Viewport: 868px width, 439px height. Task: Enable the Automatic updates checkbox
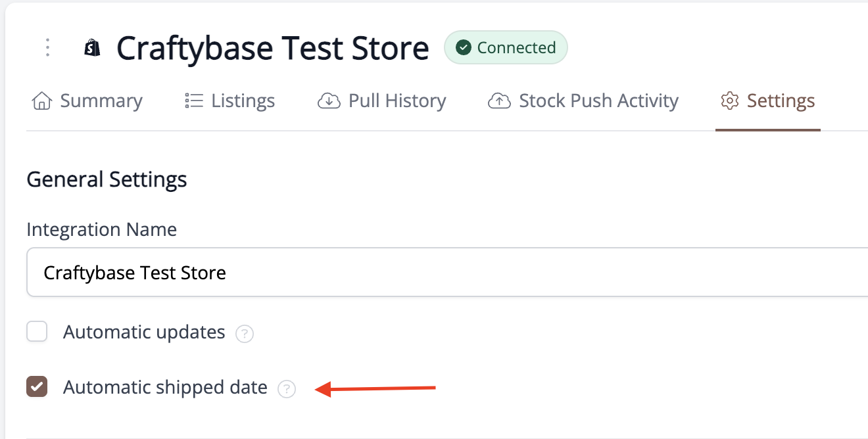[37, 332]
